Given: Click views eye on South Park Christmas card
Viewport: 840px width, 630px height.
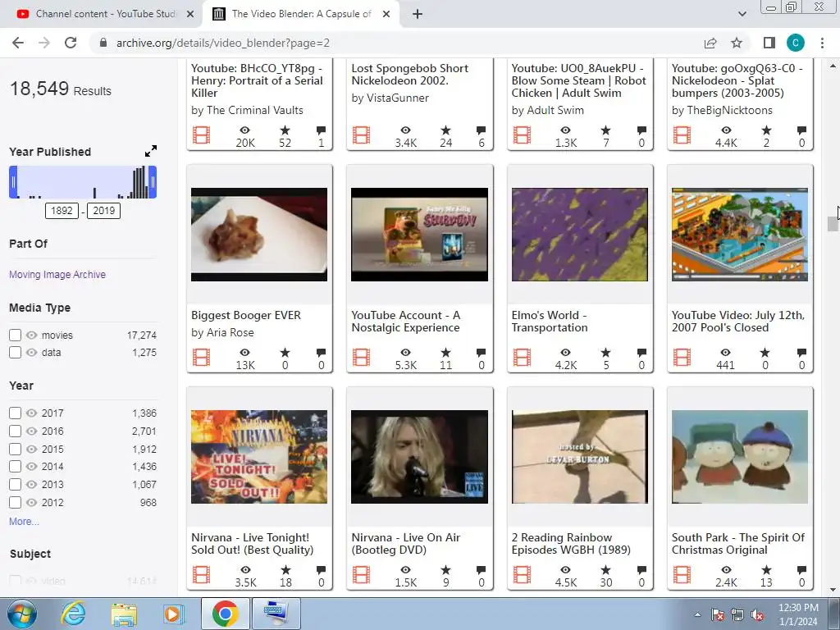Looking at the screenshot, I should [726, 569].
